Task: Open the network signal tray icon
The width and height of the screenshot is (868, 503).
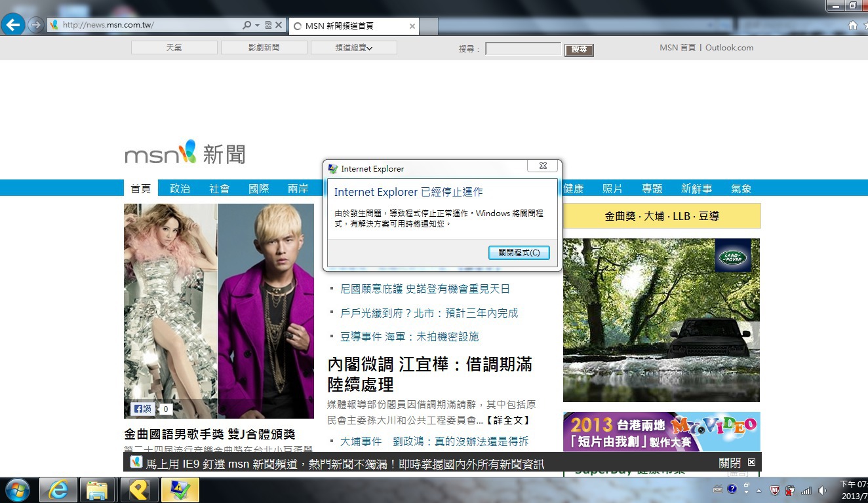Action: 806,491
